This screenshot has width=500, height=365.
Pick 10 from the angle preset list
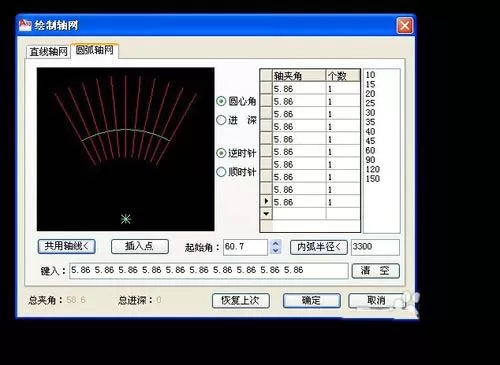370,75
